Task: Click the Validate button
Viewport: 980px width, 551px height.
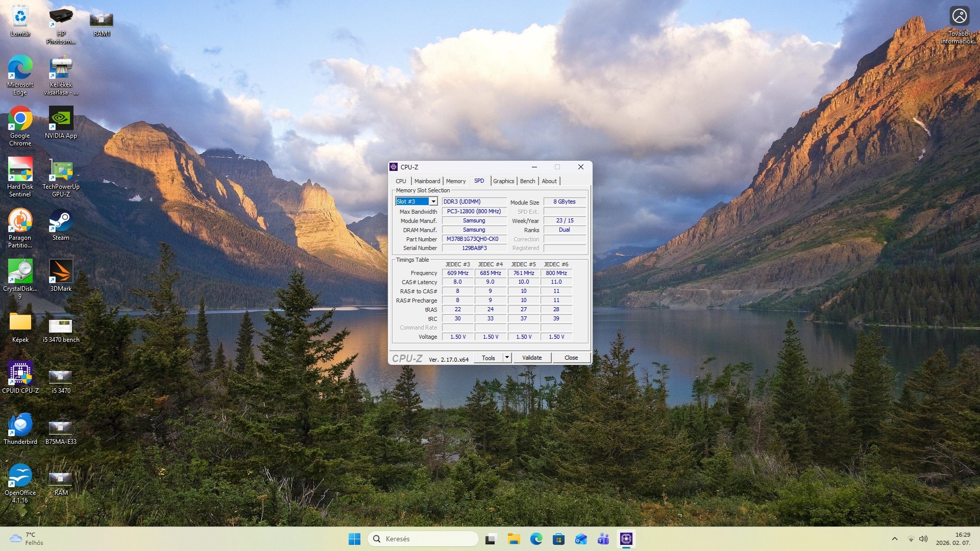Action: (x=531, y=358)
